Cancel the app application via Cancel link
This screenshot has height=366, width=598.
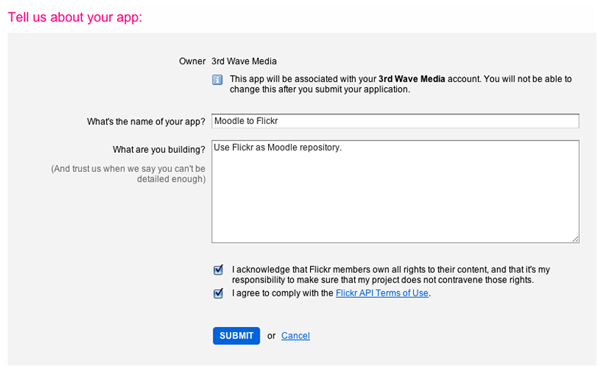click(x=296, y=336)
